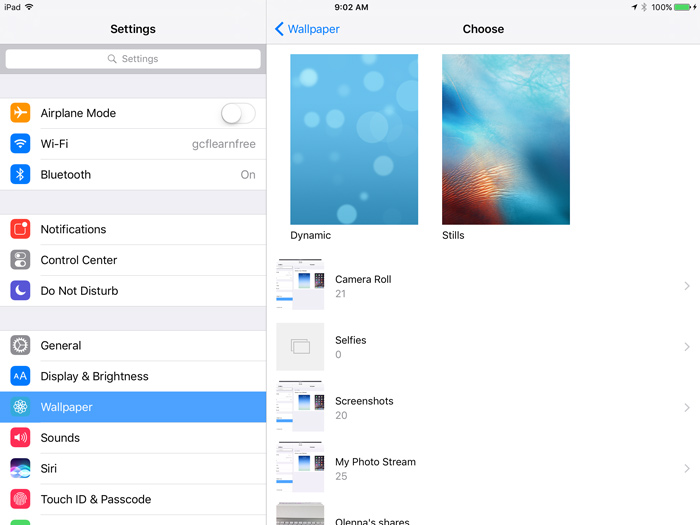Go back to Wallpaper
700x525 pixels.
[x=307, y=29]
